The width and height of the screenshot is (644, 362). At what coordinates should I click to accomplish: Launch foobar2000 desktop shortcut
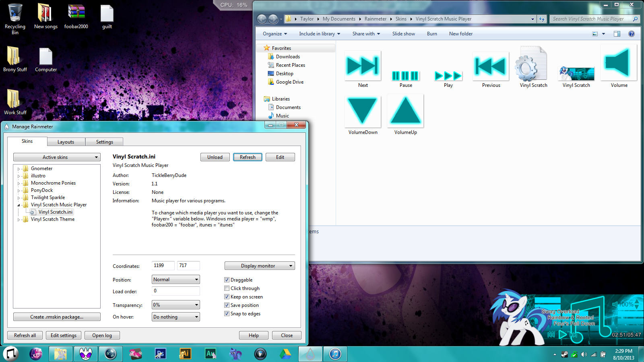point(76,16)
